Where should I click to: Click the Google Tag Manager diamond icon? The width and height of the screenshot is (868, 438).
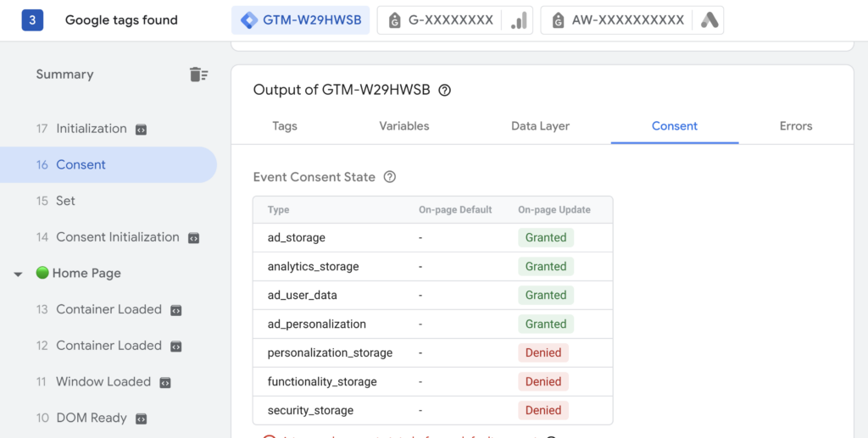click(x=249, y=20)
